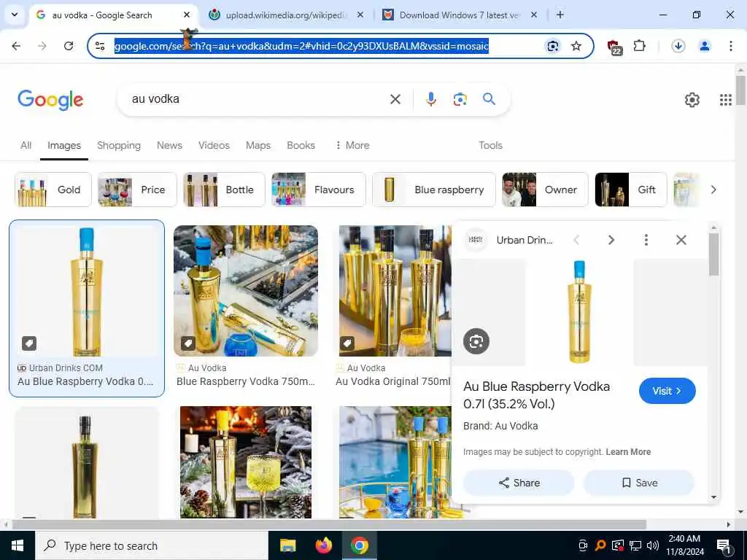The height and width of the screenshot is (560, 747).
Task: Open Firefox from the taskbar
Action: (x=324, y=545)
